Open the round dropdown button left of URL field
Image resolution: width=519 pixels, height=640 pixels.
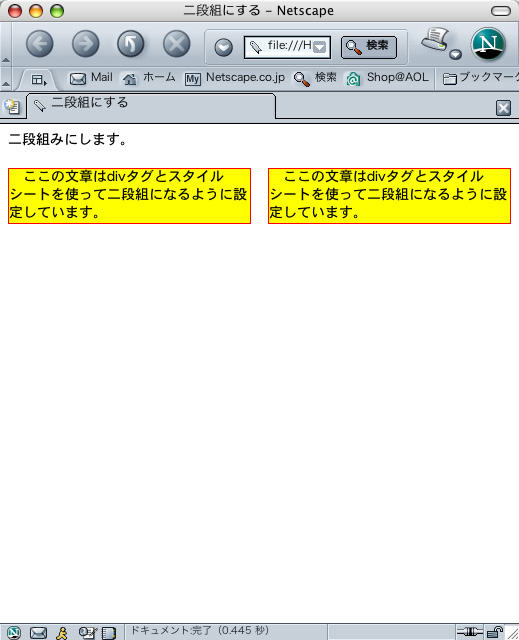tap(224, 47)
